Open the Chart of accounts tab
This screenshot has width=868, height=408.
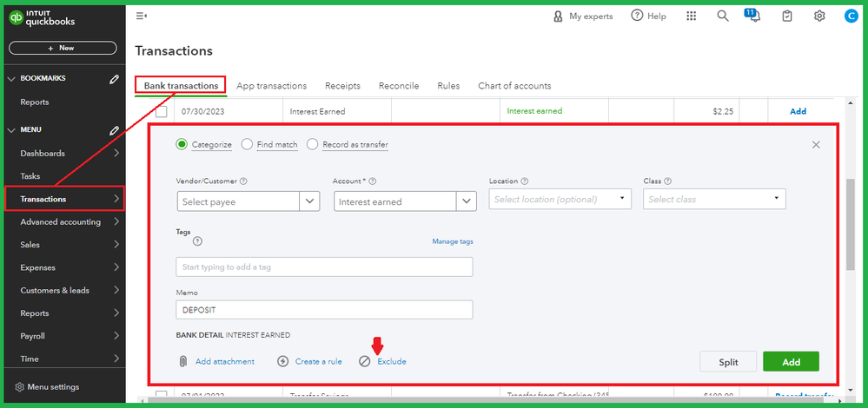pos(514,86)
